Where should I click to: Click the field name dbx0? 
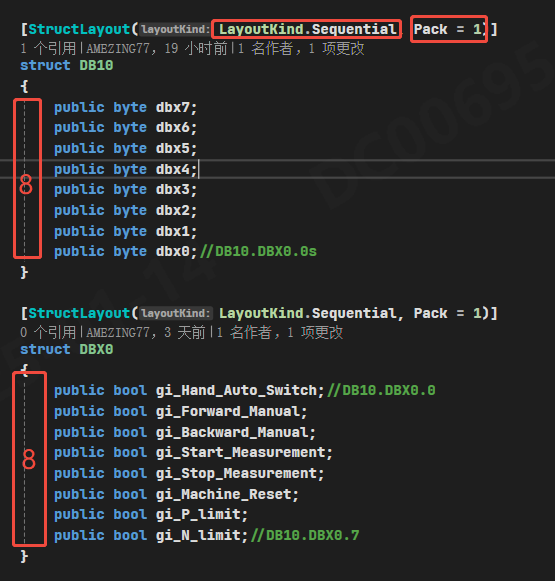[x=173, y=252]
